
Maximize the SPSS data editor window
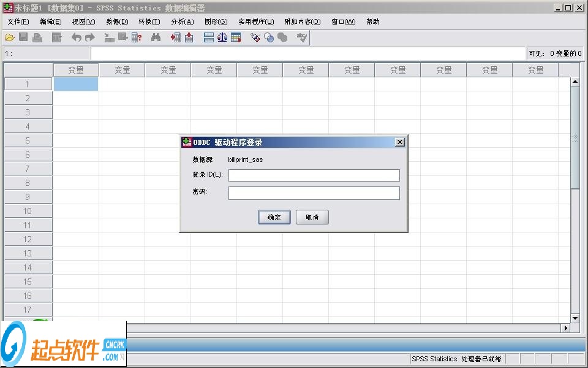tap(568, 7)
